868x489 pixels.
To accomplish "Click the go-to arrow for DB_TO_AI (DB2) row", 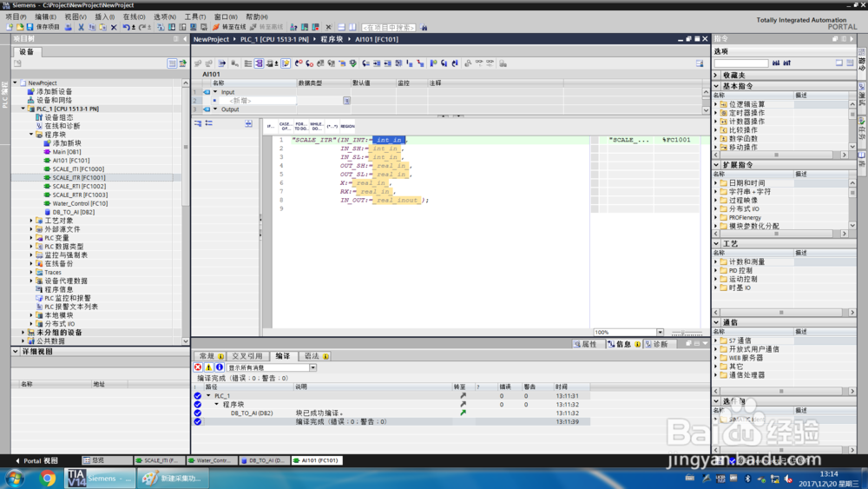I will (x=463, y=413).
